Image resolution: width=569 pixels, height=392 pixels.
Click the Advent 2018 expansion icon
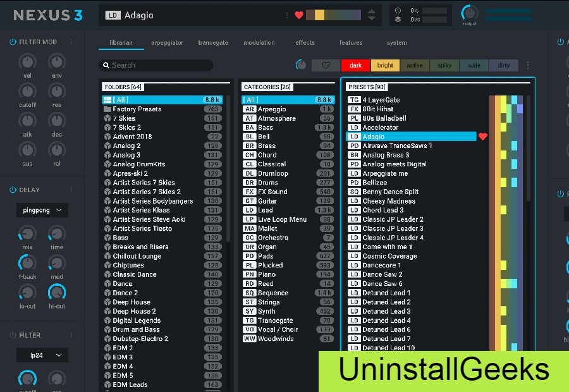tap(107, 137)
